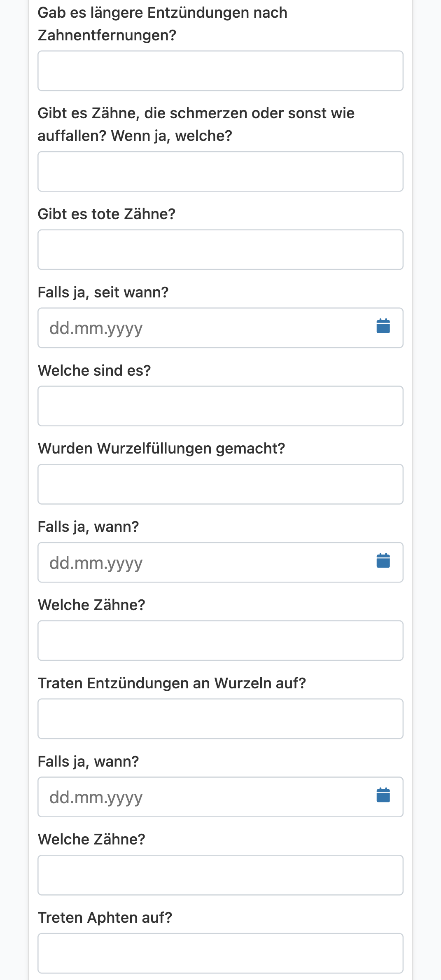Click the 'Traten Entzündungen an Wurzeln auf?' label
The image size is (441, 980).
pyautogui.click(x=172, y=683)
